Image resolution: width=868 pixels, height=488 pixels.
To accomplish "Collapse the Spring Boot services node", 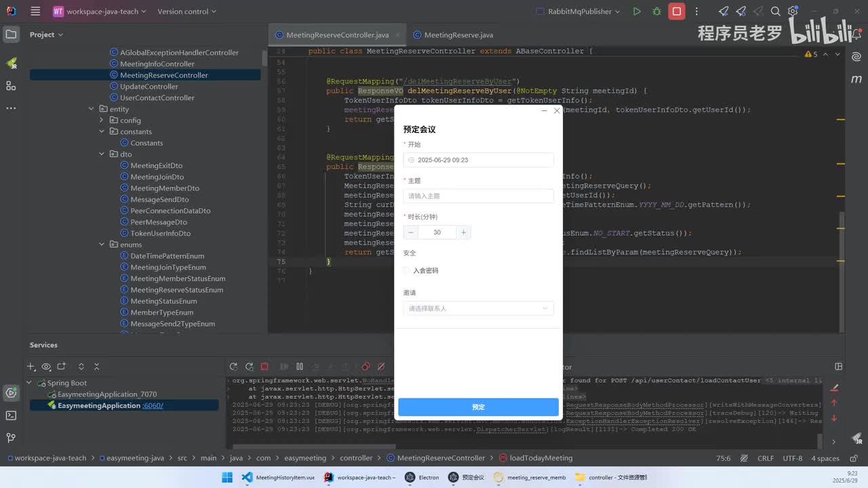I will (29, 383).
